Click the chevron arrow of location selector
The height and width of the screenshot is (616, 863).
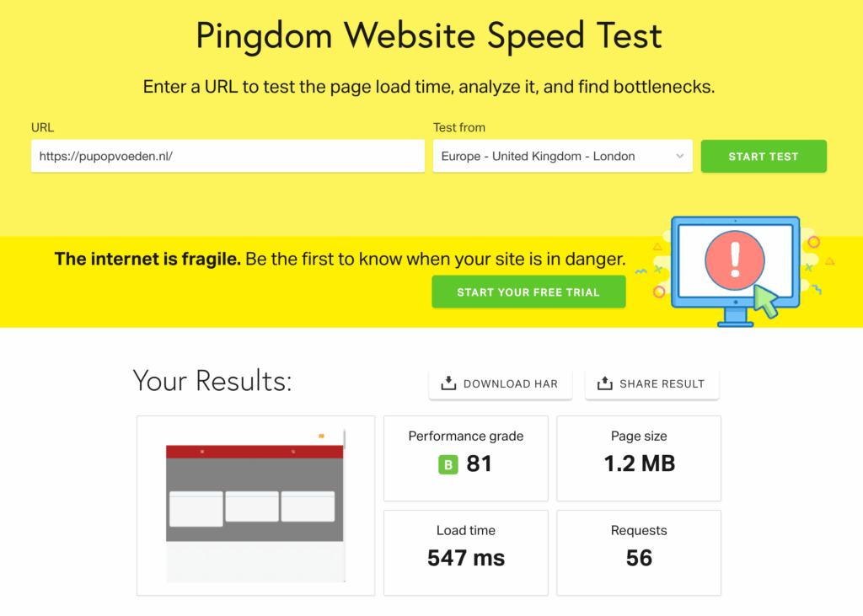[679, 156]
